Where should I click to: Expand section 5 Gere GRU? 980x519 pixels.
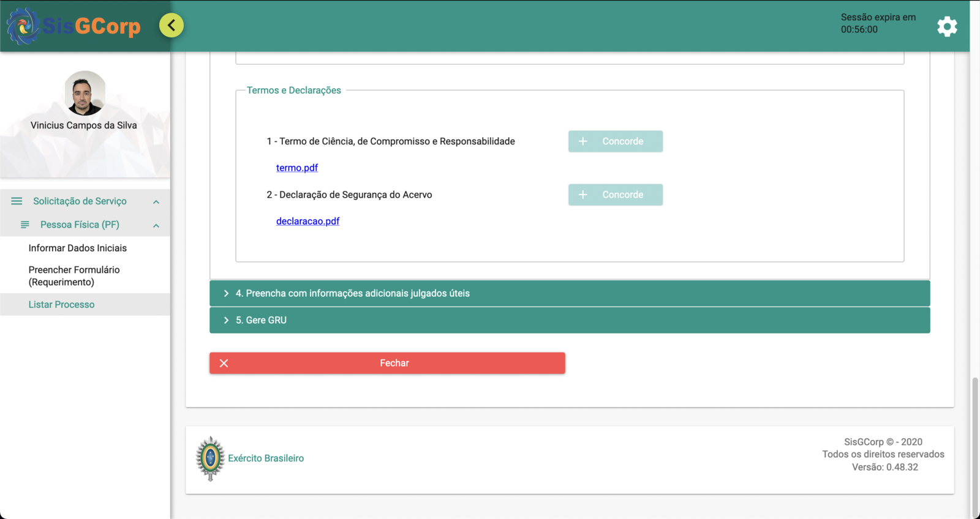point(569,320)
